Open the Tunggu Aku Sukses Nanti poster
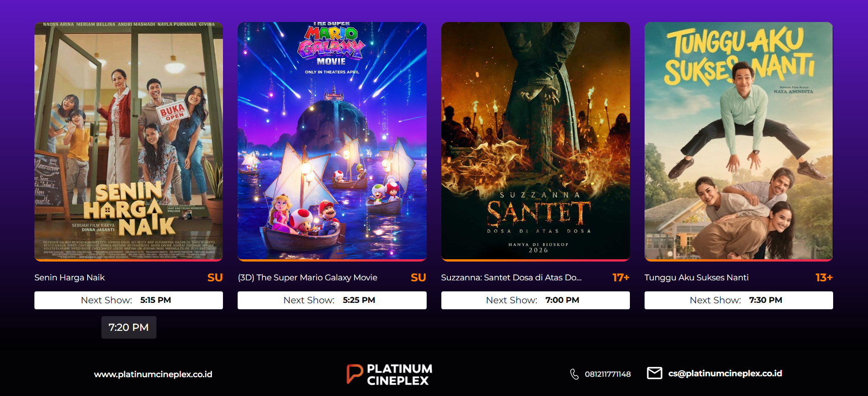 pyautogui.click(x=739, y=141)
